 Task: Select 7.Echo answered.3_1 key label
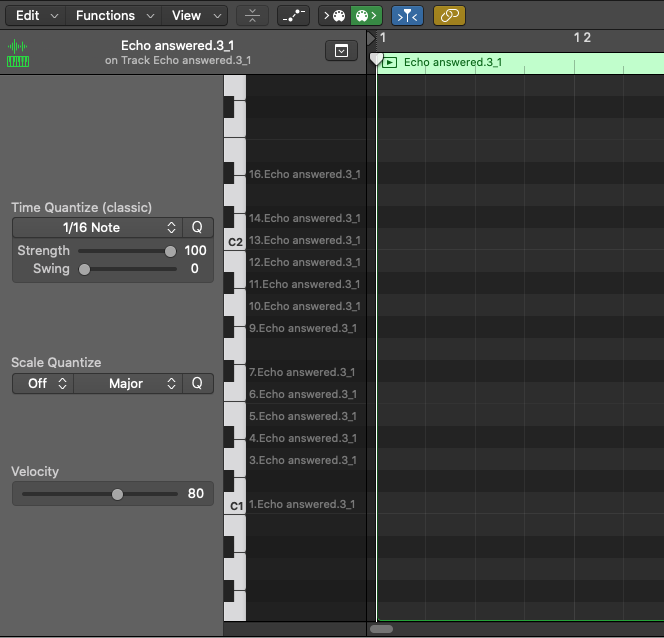click(x=302, y=373)
